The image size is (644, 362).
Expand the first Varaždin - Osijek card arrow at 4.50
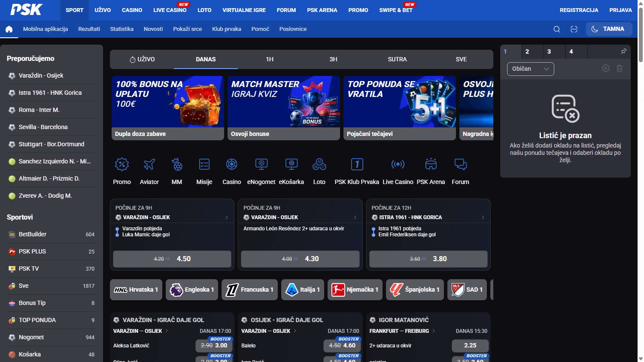click(227, 217)
